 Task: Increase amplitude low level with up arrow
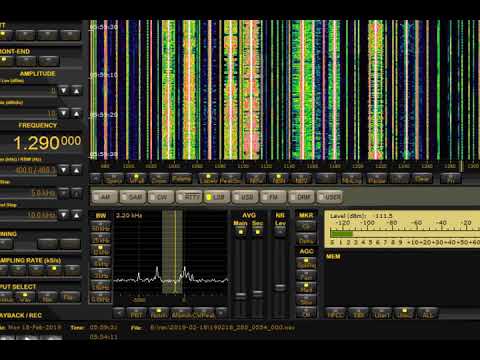point(76,91)
